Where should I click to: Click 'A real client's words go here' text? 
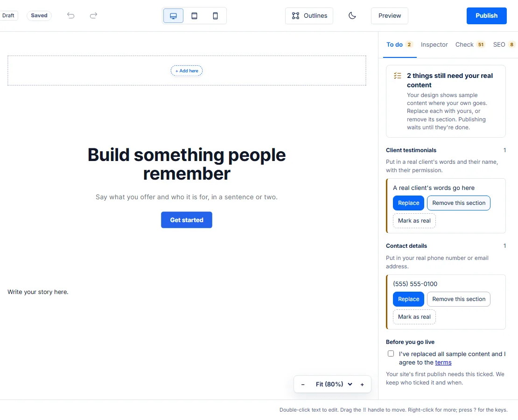pos(434,188)
